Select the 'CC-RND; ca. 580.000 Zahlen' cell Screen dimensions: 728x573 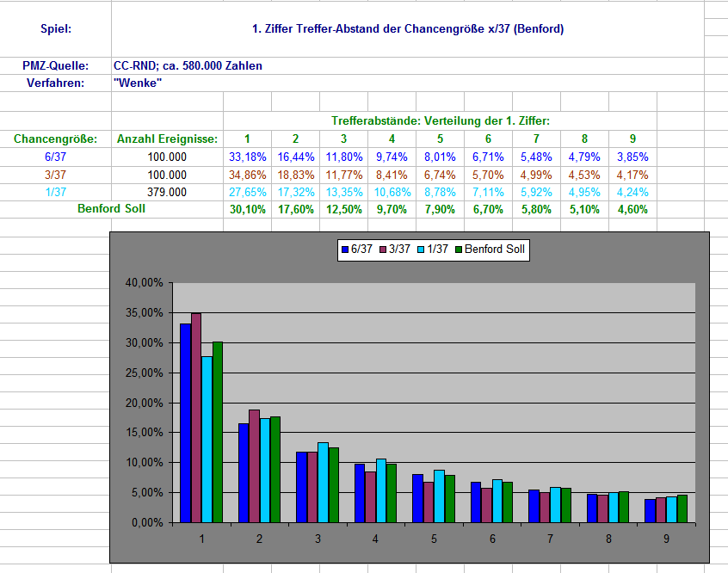(x=408, y=66)
